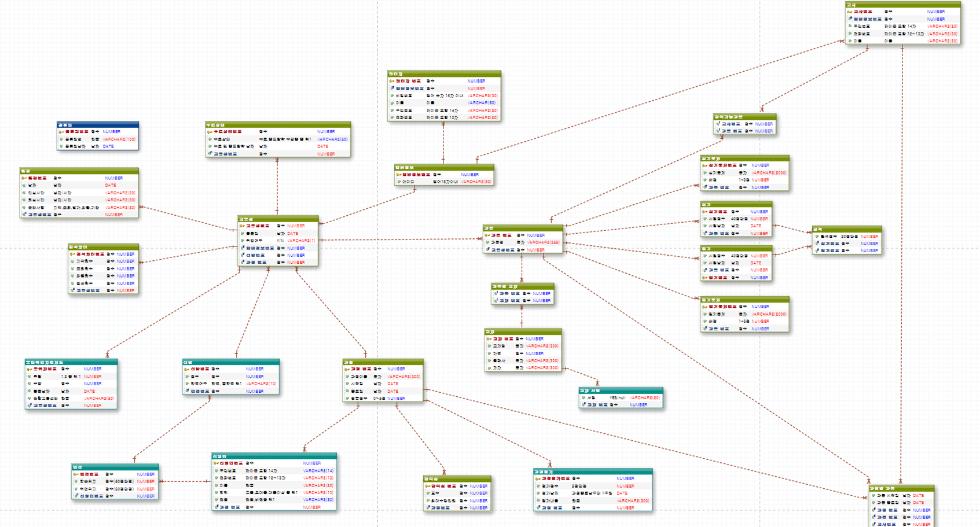
Task: Click the primary key icon in the 선발 table
Action: tap(187, 369)
